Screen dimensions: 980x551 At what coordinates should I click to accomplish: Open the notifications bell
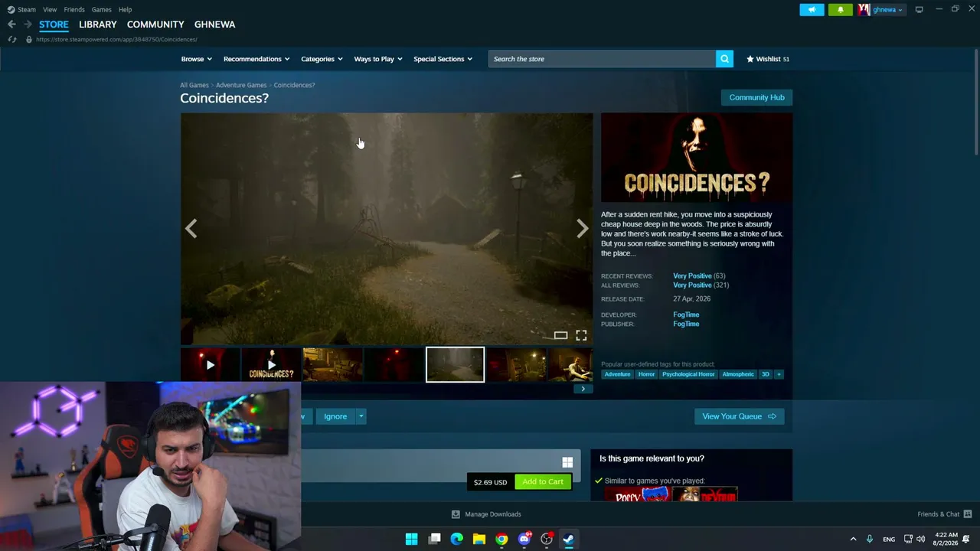840,9
